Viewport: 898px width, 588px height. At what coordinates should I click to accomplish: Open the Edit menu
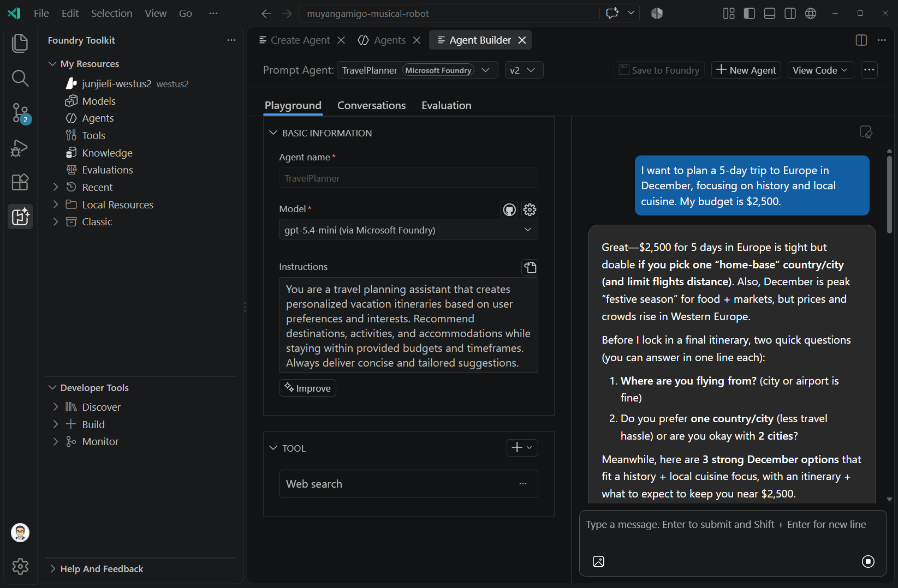click(x=70, y=14)
